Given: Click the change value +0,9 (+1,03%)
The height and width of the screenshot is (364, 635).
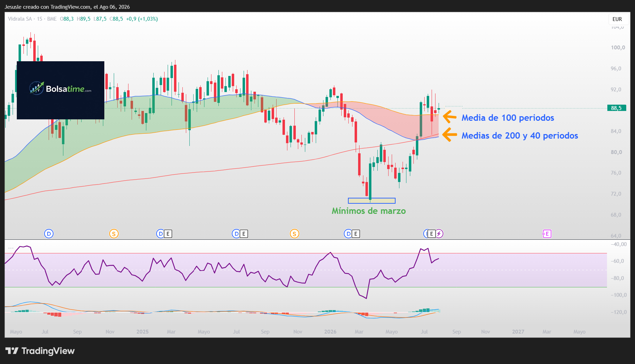Looking at the screenshot, I should [x=142, y=19].
